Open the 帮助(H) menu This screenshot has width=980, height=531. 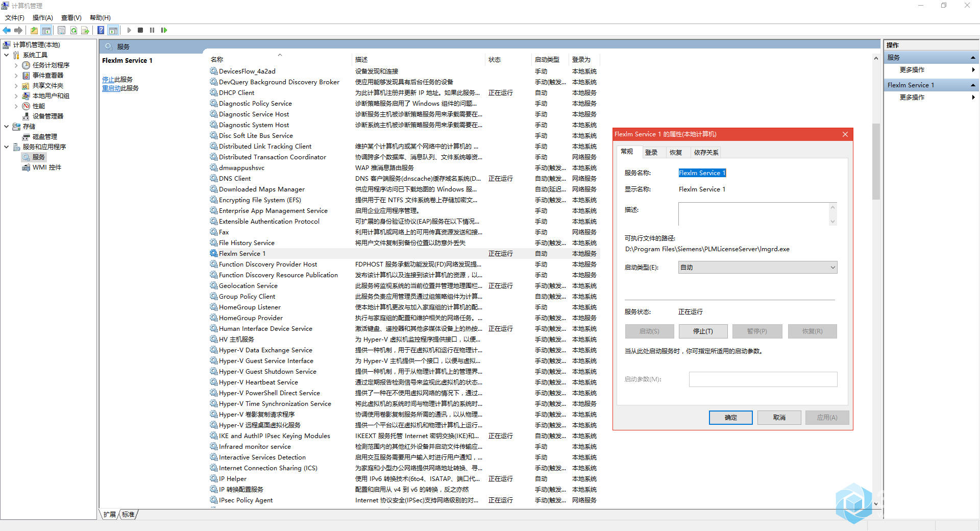[x=100, y=18]
